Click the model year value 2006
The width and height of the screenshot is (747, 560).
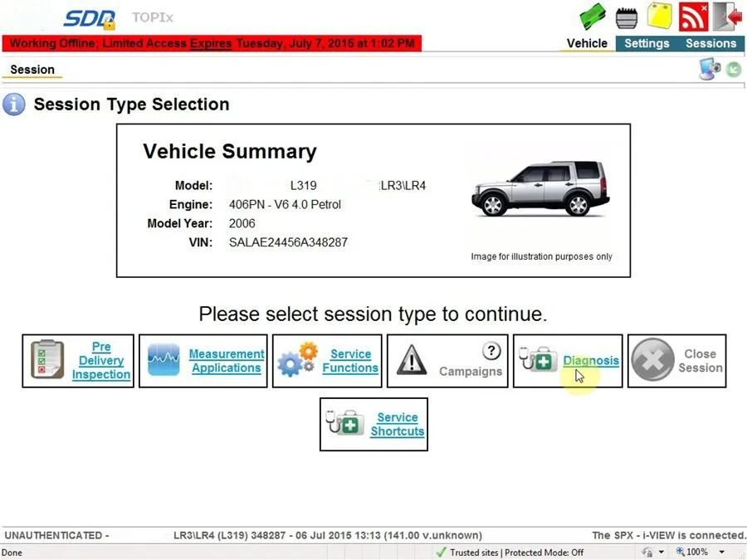[242, 224]
